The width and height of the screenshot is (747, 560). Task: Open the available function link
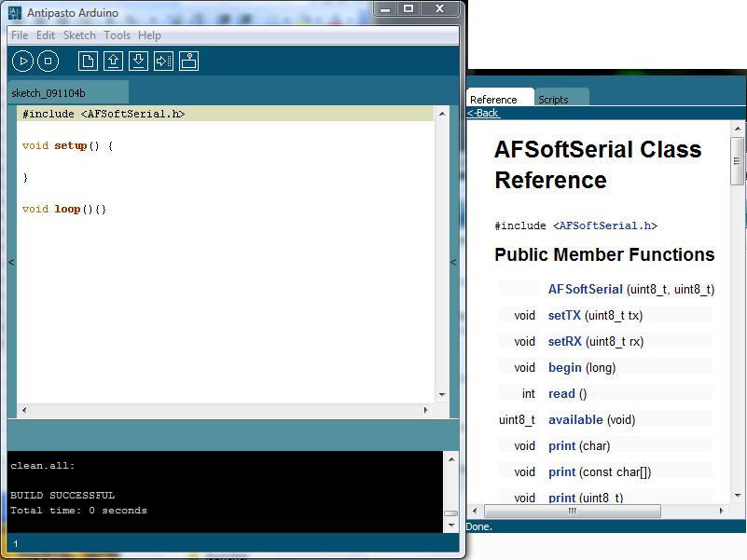575,419
